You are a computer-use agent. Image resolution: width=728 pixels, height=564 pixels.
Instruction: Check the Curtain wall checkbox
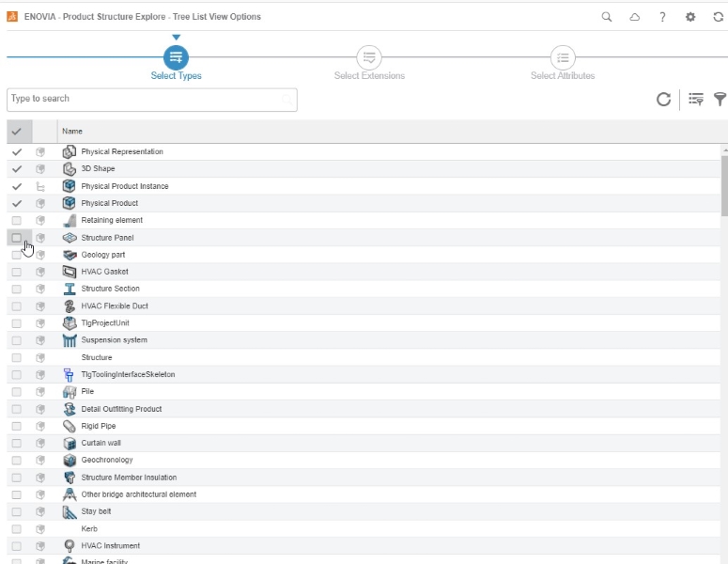pyautogui.click(x=17, y=443)
